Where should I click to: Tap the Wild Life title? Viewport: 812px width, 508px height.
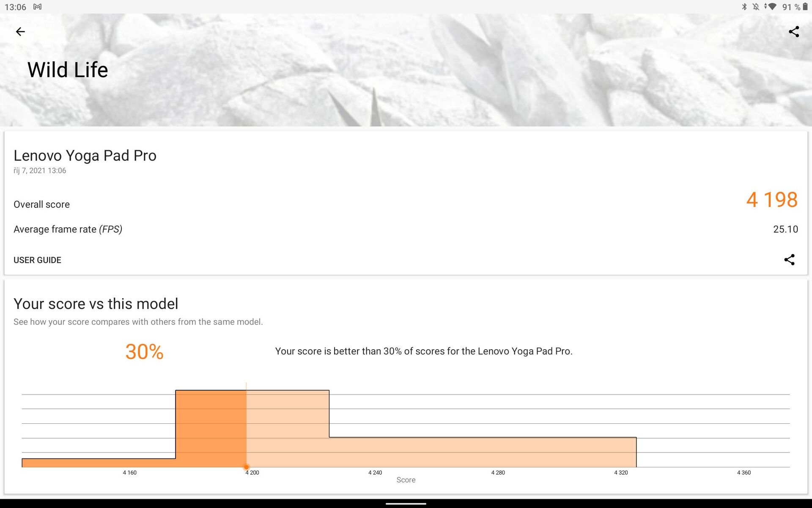[x=68, y=70]
